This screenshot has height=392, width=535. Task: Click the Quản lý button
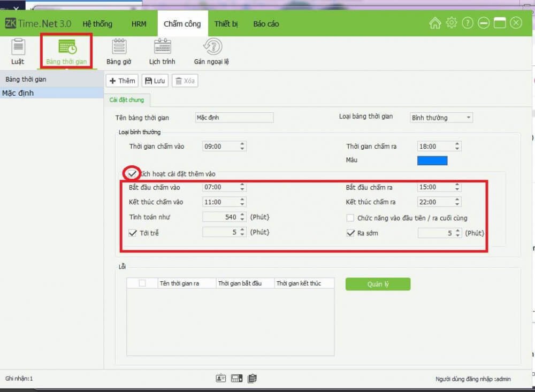pos(378,284)
